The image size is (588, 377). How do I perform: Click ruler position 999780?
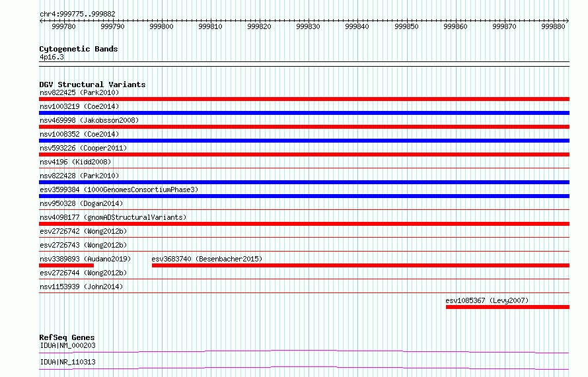(63, 26)
